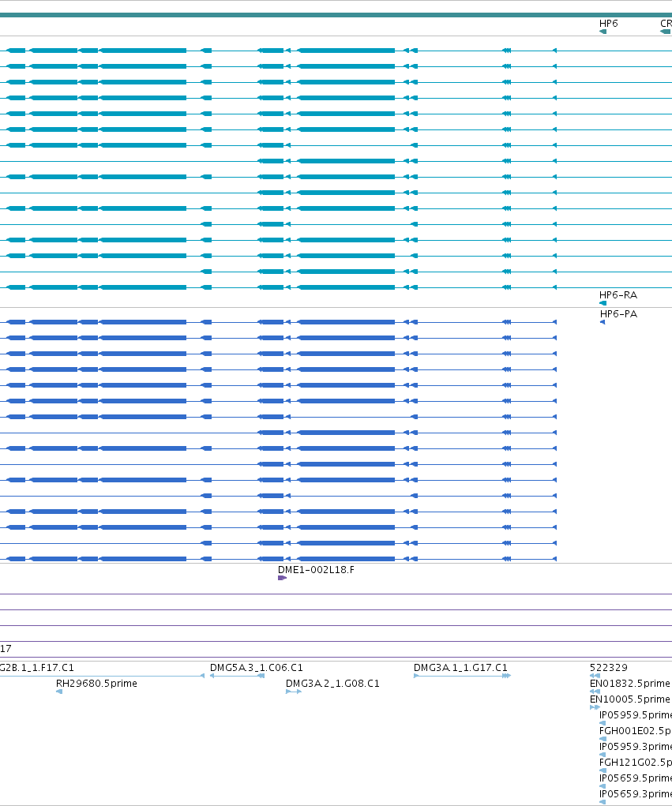Screen dimensions: 672x806
Task: Select the EN01832.5prime feature arrows
Action: pyautogui.click(x=595, y=692)
